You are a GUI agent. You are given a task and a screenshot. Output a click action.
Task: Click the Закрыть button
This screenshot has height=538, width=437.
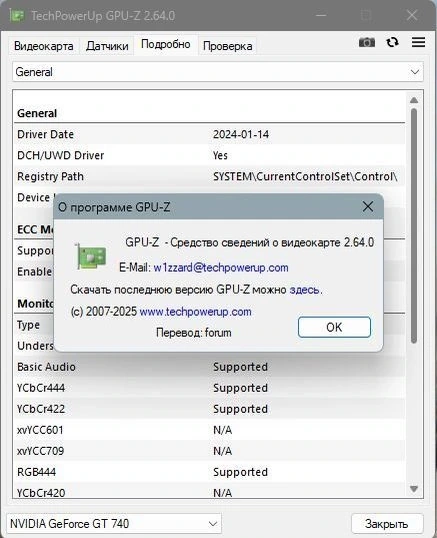(x=387, y=524)
